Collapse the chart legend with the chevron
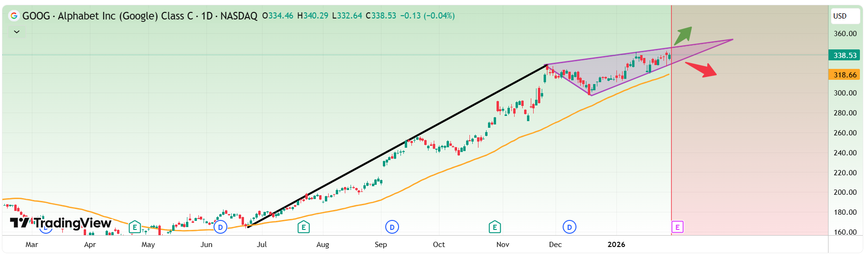The image size is (868, 257). tap(17, 32)
